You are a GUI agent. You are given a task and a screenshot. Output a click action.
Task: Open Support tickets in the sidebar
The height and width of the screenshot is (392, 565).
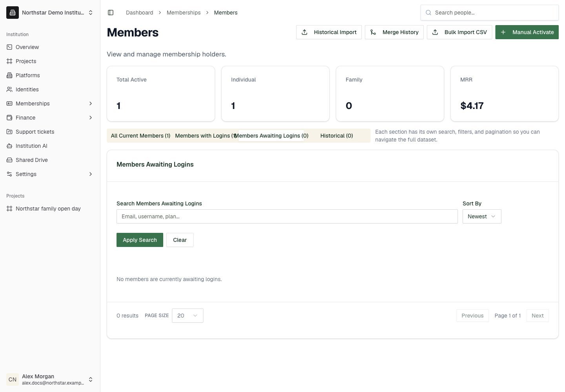50,132
